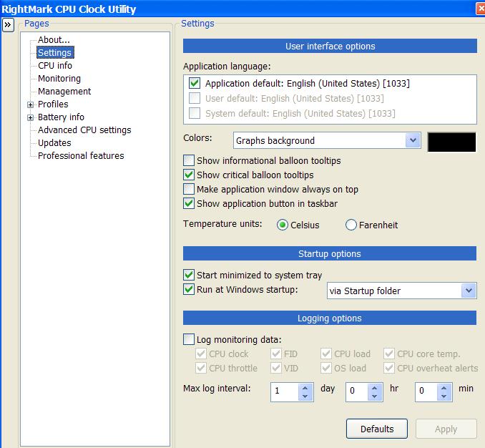This screenshot has width=485, height=448.
Task: Increase the min log interval value
Action: tap(444, 388)
